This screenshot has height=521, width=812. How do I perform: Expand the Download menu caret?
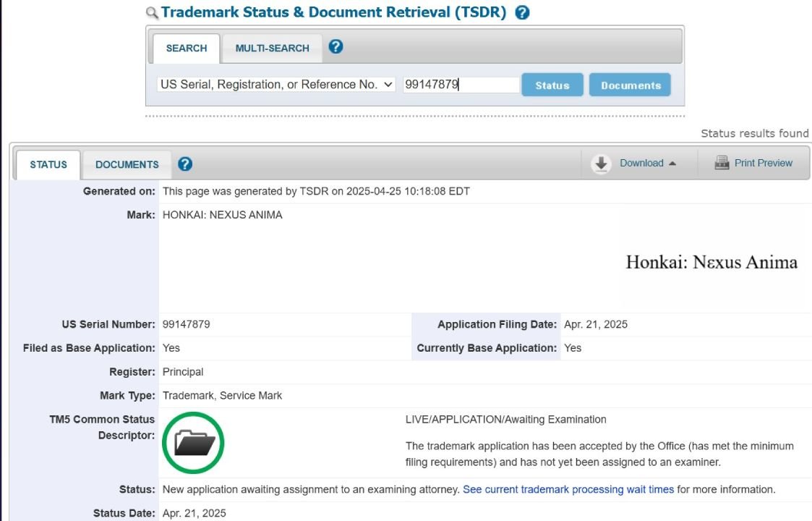coord(672,164)
